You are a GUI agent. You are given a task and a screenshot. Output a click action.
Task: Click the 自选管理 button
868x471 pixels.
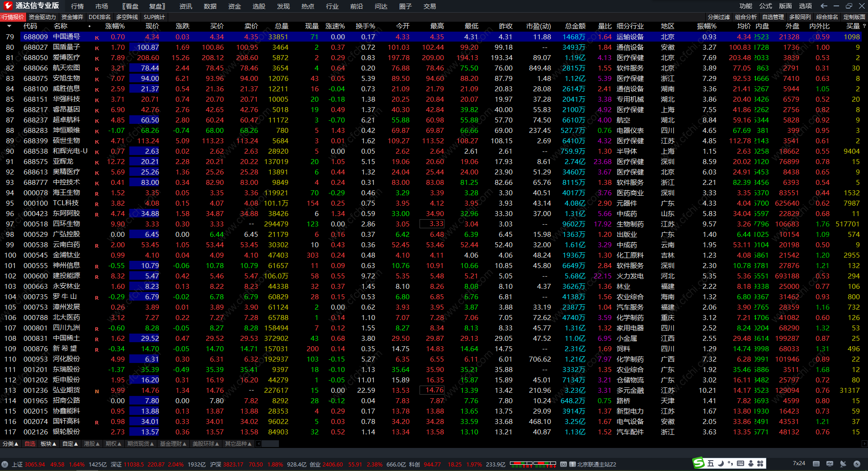773,17
